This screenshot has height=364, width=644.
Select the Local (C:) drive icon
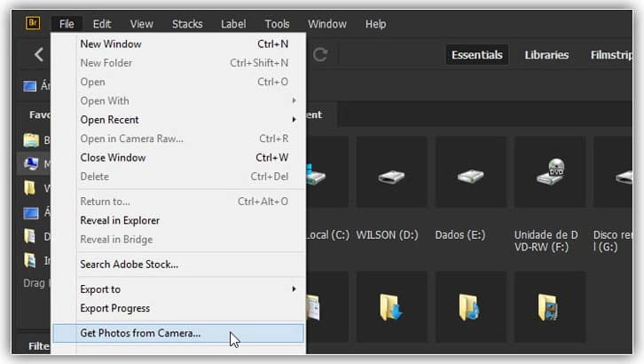[x=317, y=175]
